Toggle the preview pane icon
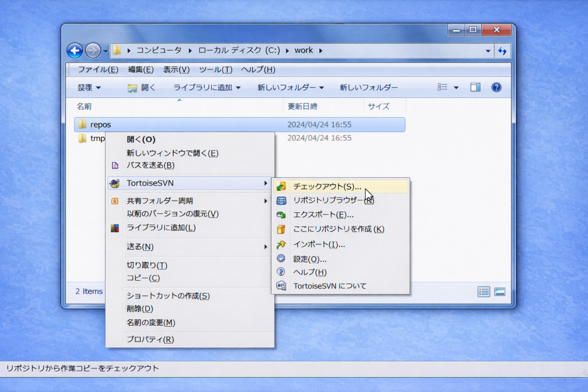 point(475,87)
